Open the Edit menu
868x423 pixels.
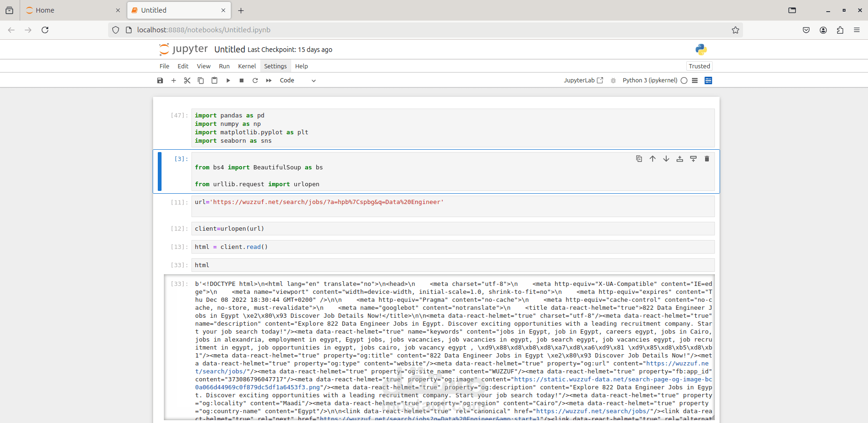183,66
